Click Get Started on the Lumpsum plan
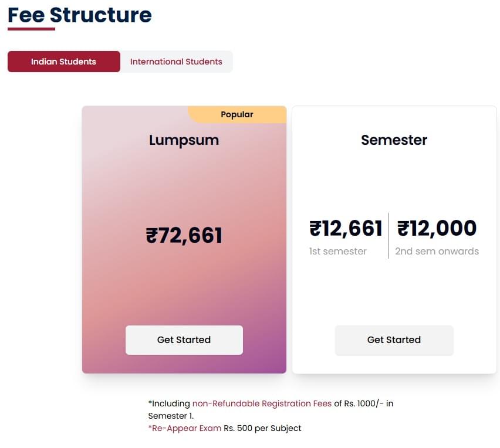 point(184,340)
